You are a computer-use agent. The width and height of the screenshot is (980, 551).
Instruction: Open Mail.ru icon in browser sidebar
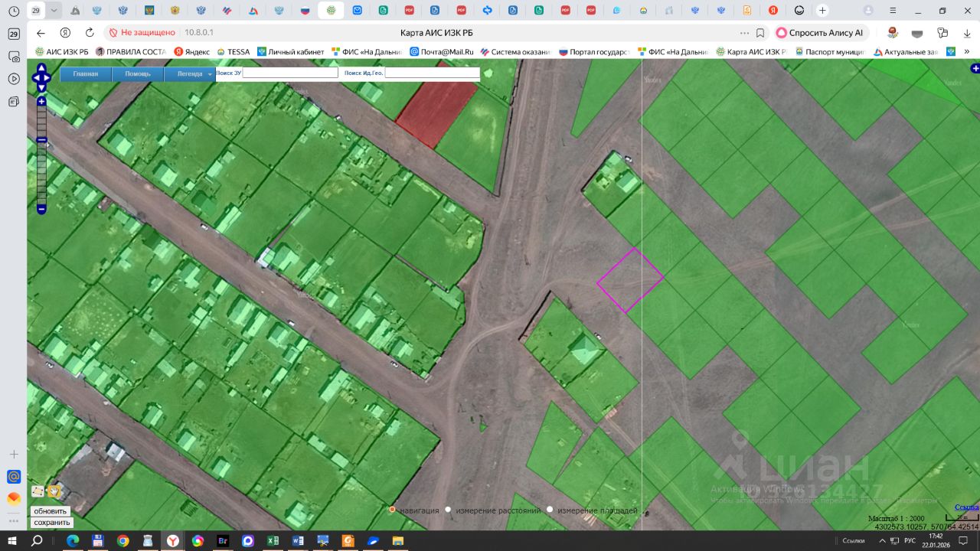(13, 477)
